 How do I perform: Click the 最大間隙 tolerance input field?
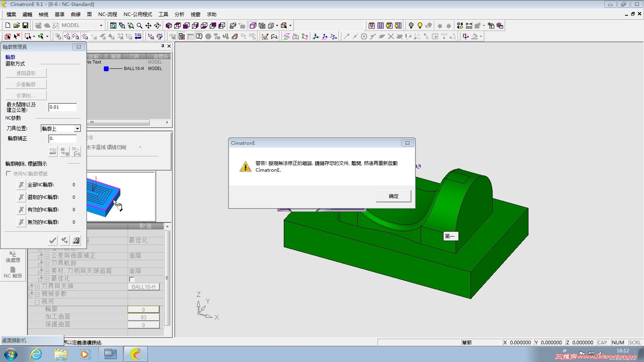point(62,107)
